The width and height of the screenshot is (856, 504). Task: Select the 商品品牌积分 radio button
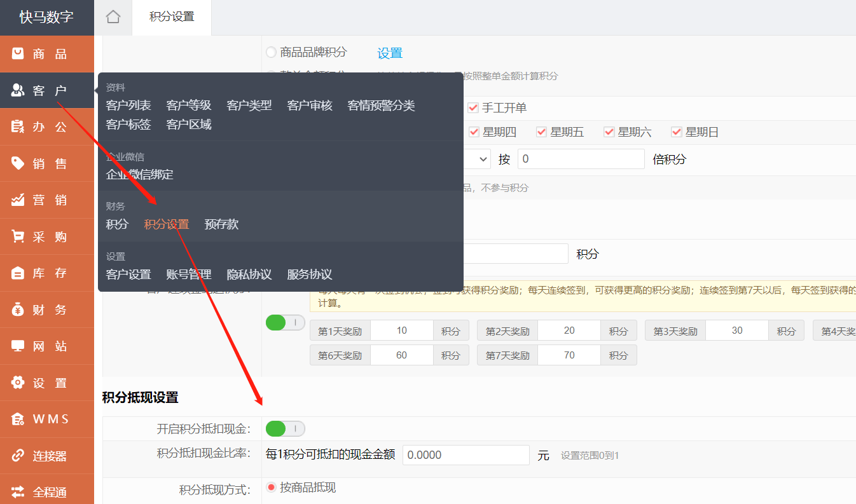271,52
